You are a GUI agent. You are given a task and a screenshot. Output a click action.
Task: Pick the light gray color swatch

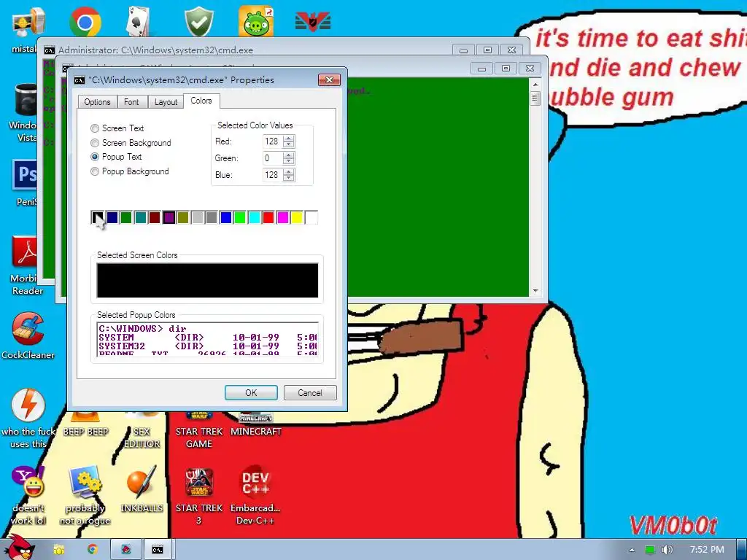pyautogui.click(x=197, y=217)
